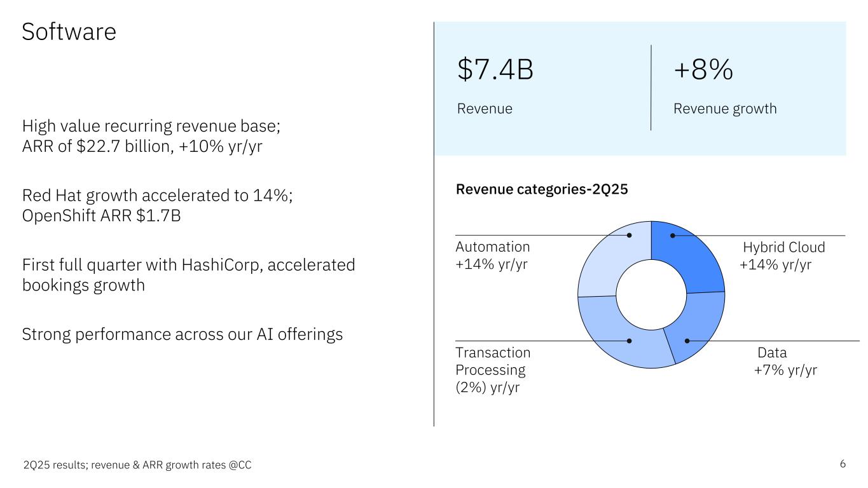868x488 pixels.
Task: Click the Data leader line dot
Action: pyautogui.click(x=687, y=341)
